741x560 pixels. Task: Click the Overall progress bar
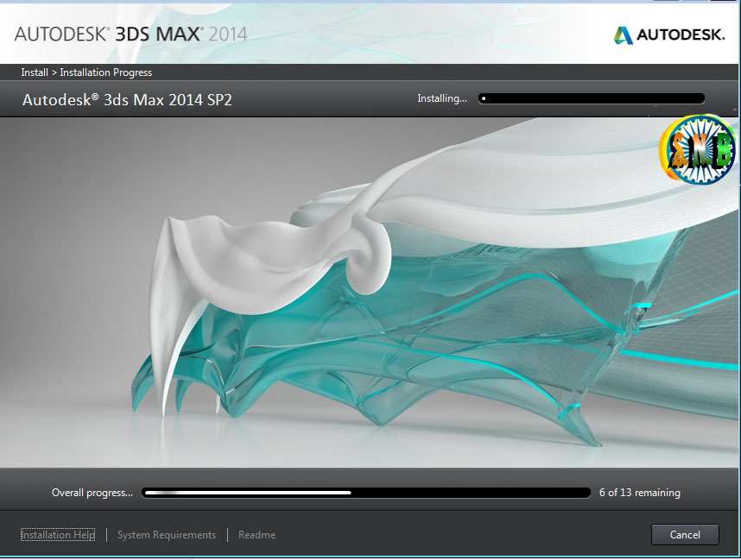click(366, 493)
